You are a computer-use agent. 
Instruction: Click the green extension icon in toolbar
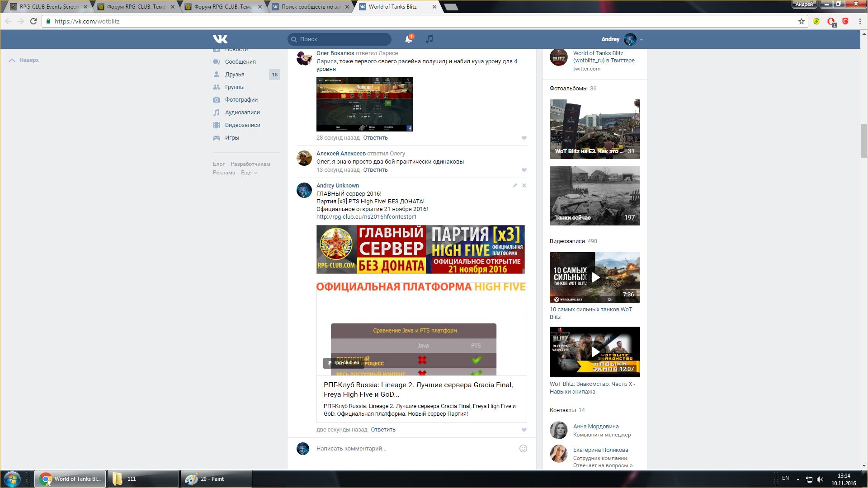point(816,21)
